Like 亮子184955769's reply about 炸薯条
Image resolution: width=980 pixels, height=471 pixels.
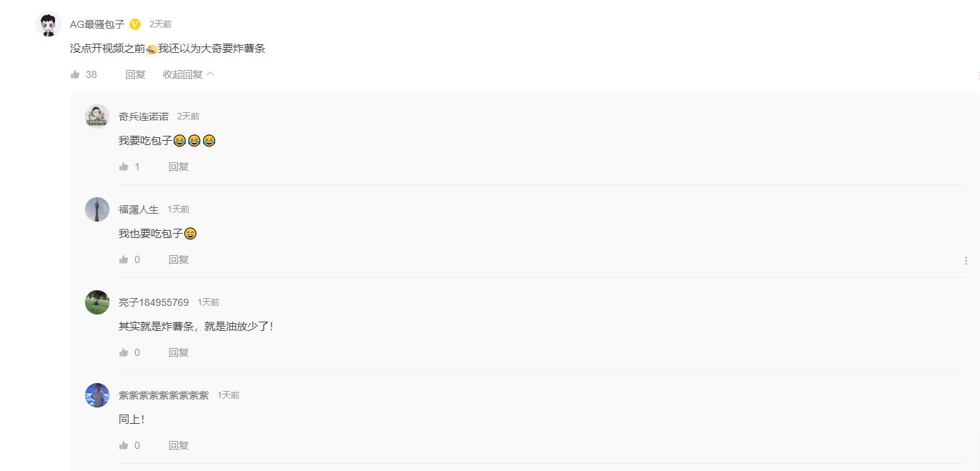(x=124, y=352)
